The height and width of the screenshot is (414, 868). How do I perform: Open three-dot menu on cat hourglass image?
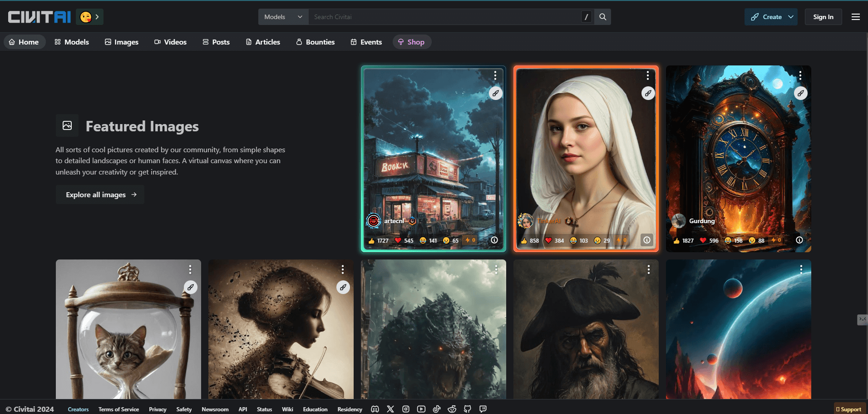tap(190, 269)
